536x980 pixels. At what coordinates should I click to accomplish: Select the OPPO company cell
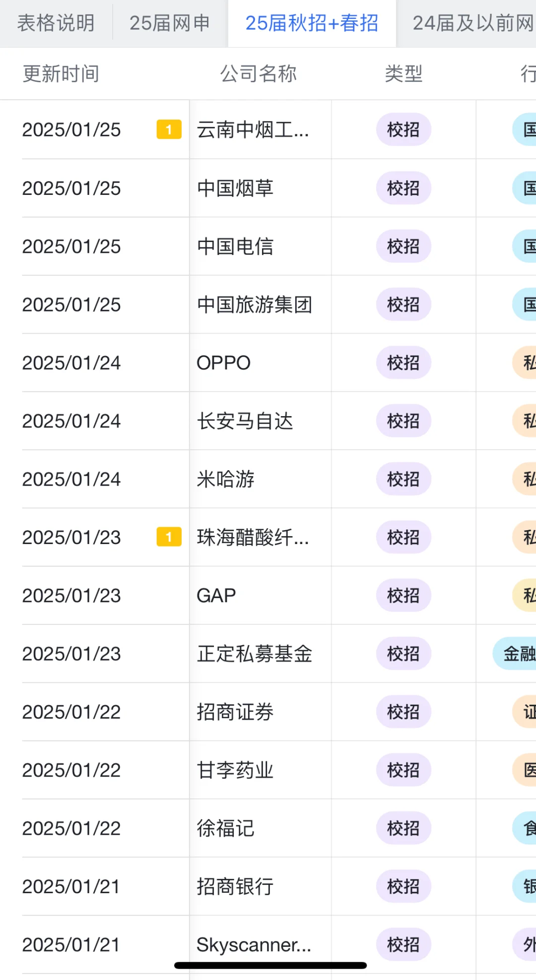pyautogui.click(x=224, y=363)
